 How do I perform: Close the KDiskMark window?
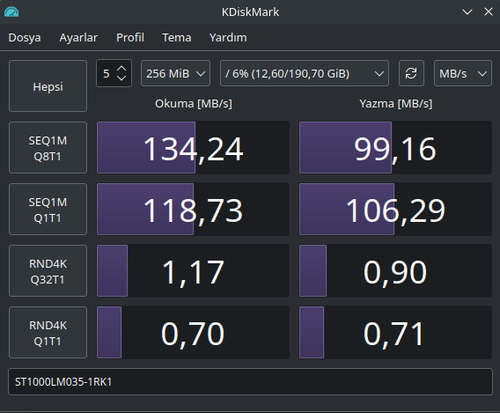pos(488,12)
